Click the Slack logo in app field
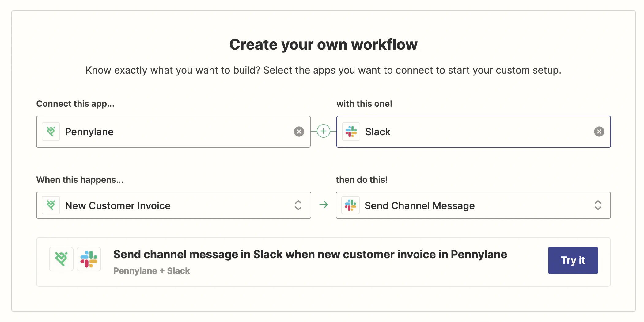This screenshot has height=322, width=644. [351, 132]
